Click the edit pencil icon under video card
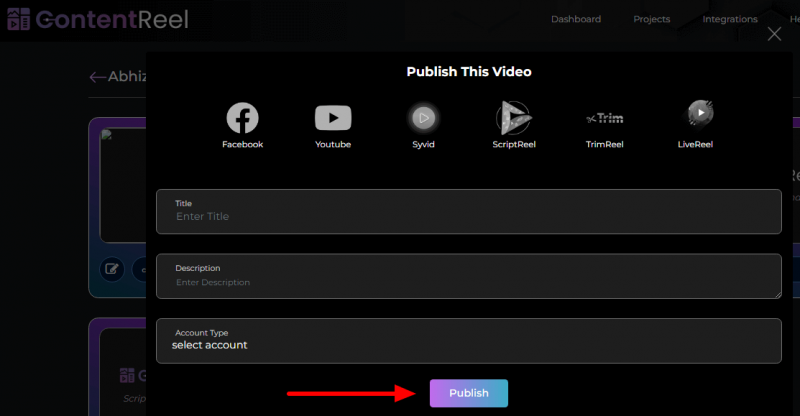Image resolution: width=800 pixels, height=416 pixels. (112, 268)
